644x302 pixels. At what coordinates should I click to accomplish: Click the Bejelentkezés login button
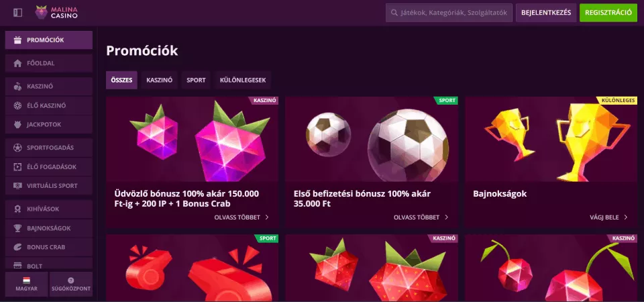coord(546,13)
